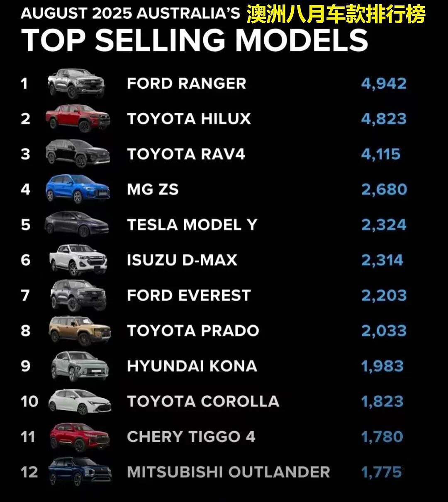448x502 pixels.
Task: Tap the blue MG ZS car image
Action: tap(78, 189)
